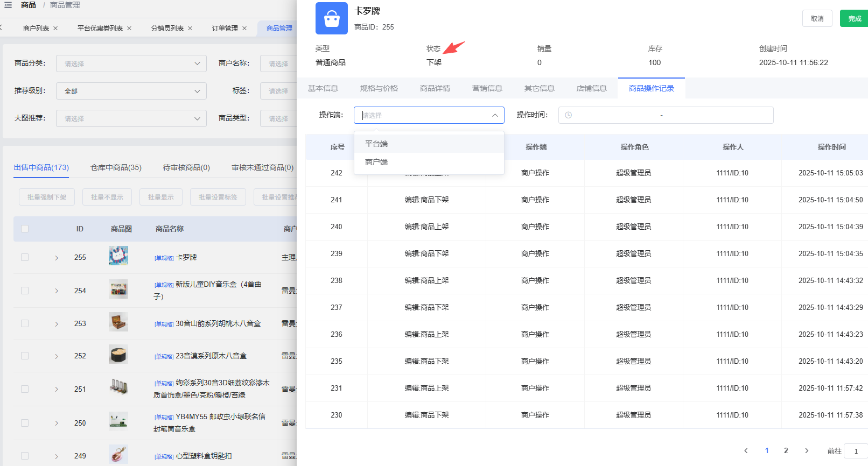
Task: Open the 仓库中商品(35) tab
Action: [116, 167]
